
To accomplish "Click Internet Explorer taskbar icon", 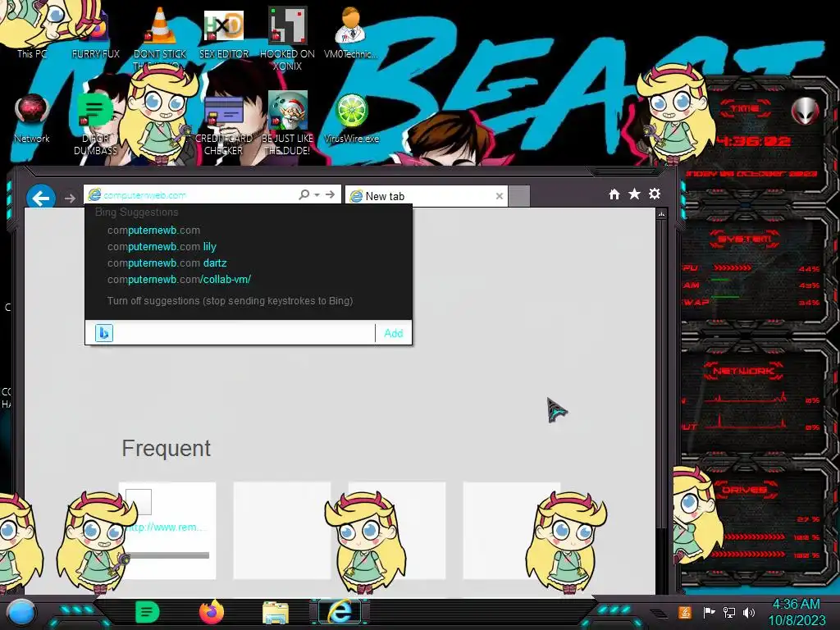I will pyautogui.click(x=340, y=612).
